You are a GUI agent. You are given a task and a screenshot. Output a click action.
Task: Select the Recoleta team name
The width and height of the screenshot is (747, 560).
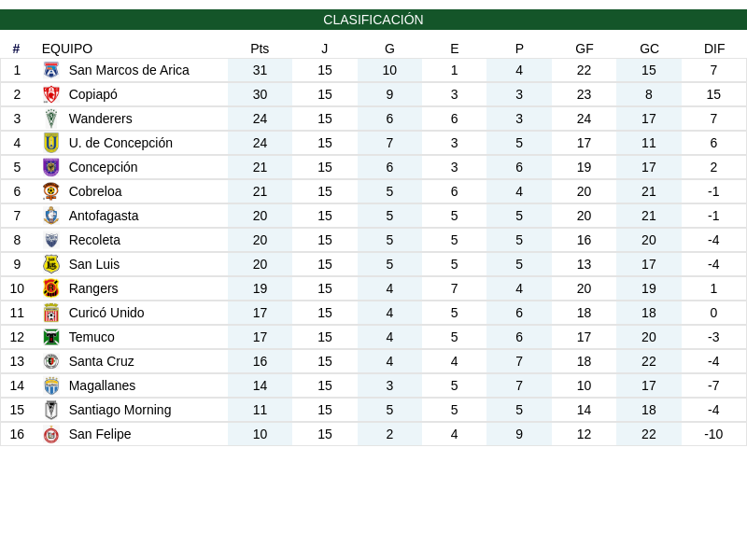94,240
